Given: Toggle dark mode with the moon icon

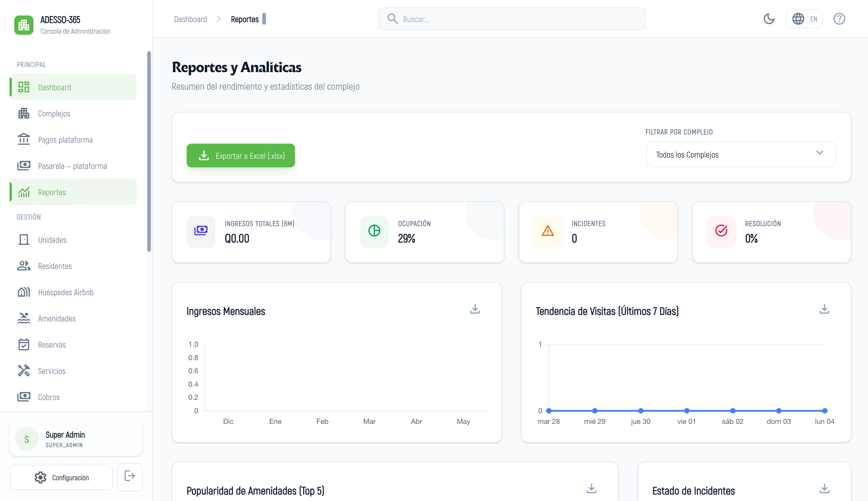Looking at the screenshot, I should click(x=769, y=19).
